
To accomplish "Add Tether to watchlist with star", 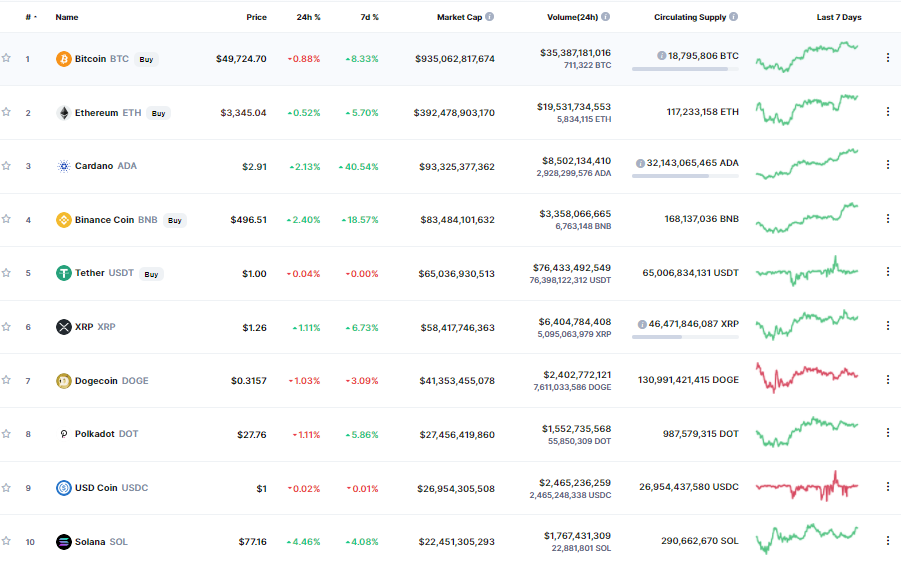I will coord(6,272).
